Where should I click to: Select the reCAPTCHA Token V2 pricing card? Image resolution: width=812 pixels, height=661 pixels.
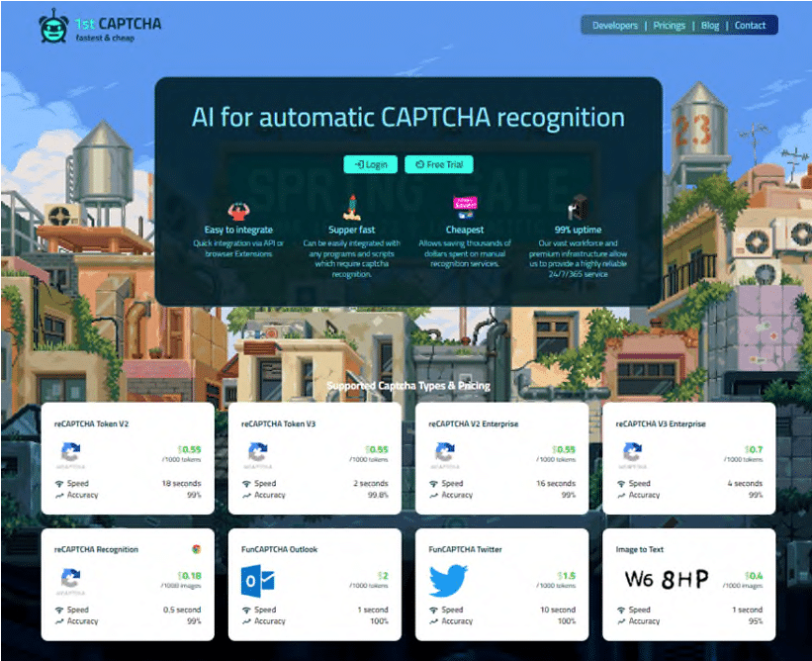coord(128,458)
